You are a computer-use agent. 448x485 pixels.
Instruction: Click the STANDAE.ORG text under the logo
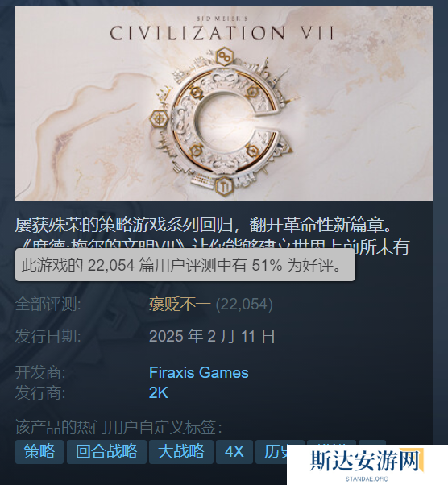[x=367, y=479]
